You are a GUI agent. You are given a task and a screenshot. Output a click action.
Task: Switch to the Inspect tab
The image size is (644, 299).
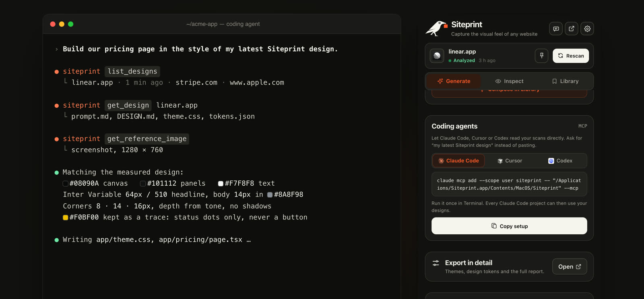(509, 81)
